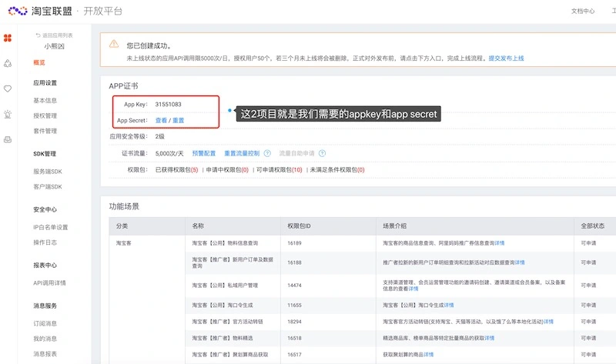Go back via 返回应用列表

pos(54,35)
